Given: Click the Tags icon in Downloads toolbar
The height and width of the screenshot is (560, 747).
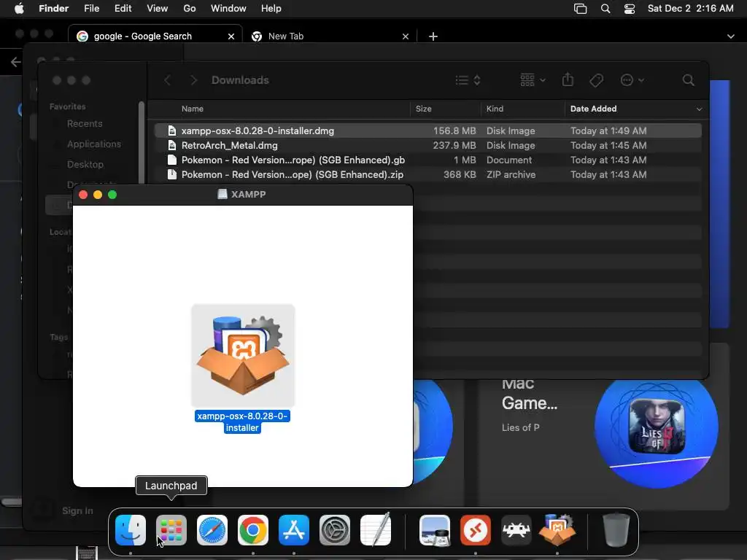Looking at the screenshot, I should tap(596, 80).
